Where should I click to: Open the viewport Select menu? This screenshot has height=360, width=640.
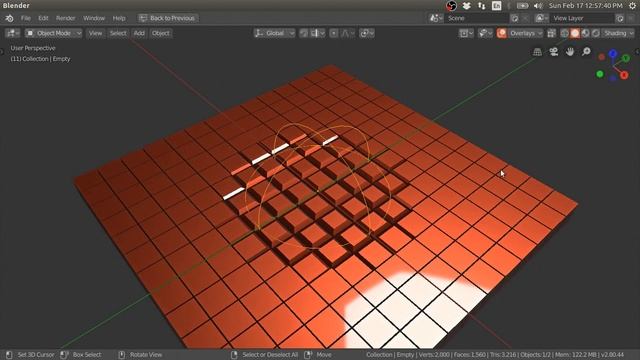pos(118,33)
